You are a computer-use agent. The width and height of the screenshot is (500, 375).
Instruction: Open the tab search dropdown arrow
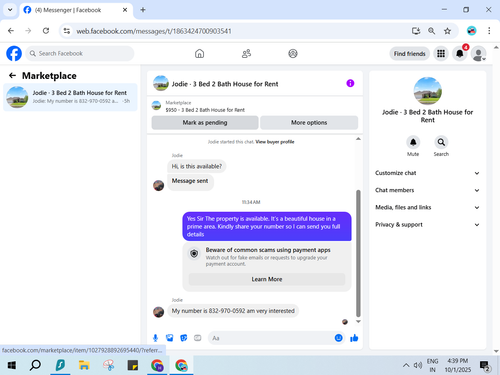10,10
